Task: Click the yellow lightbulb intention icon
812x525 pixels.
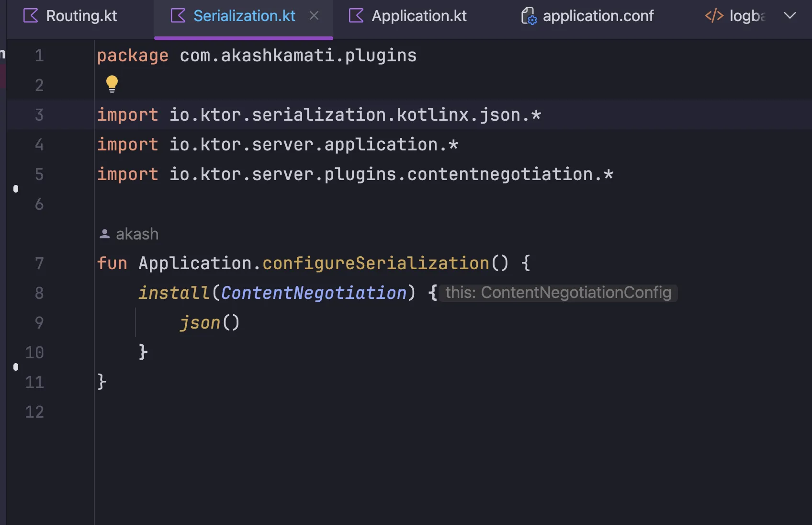Action: (112, 84)
